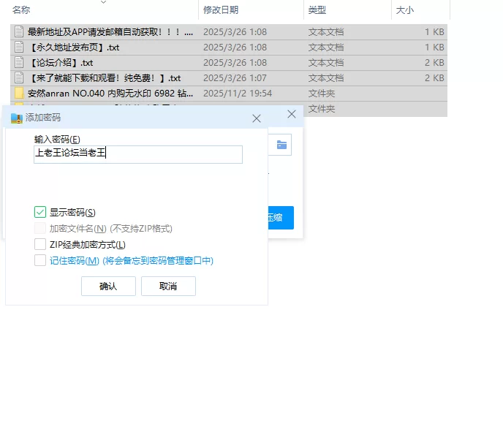Open the browse folder icon behind the dialog
This screenshot has height=448, width=503.
[281, 145]
